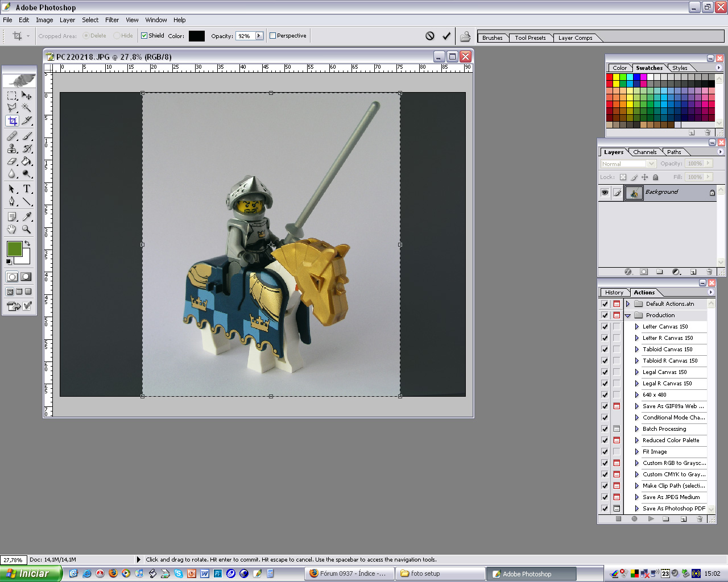The width and height of the screenshot is (728, 582).
Task: Cancel the current crop operation
Action: coord(430,36)
